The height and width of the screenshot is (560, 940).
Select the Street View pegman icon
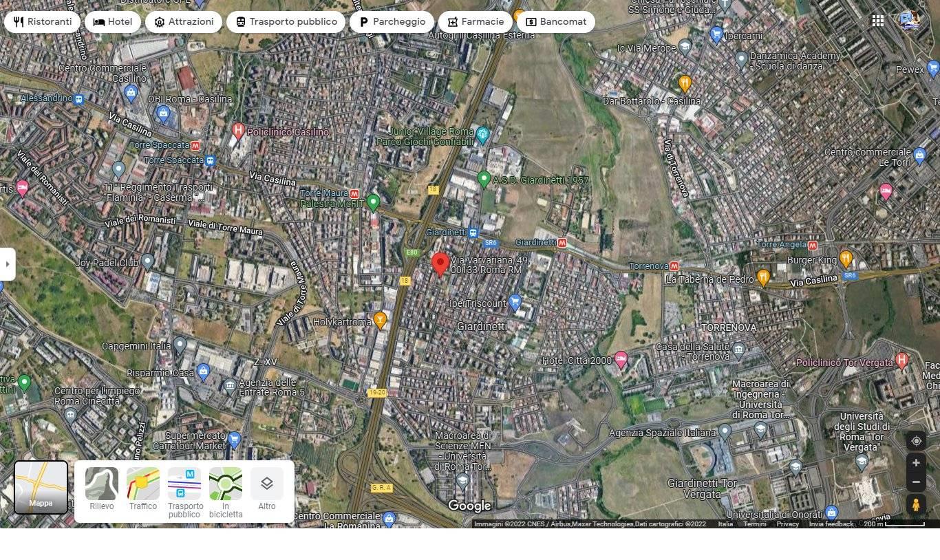click(915, 504)
